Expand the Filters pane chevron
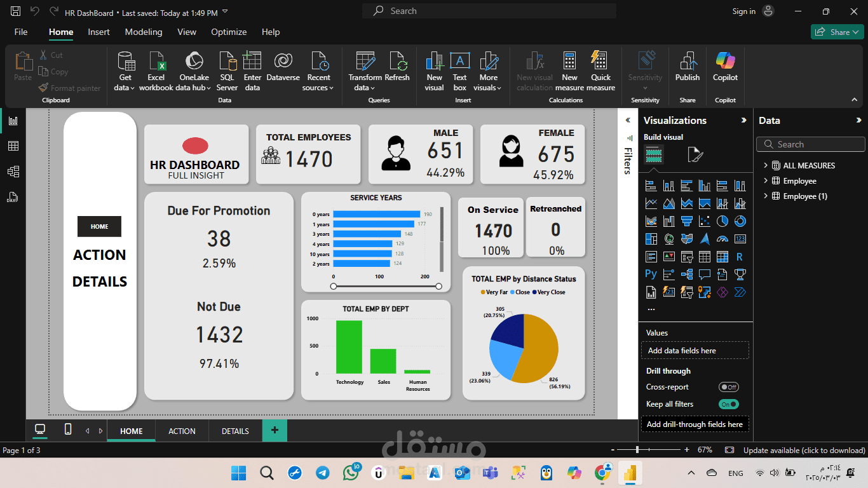868x488 pixels. pos(628,120)
